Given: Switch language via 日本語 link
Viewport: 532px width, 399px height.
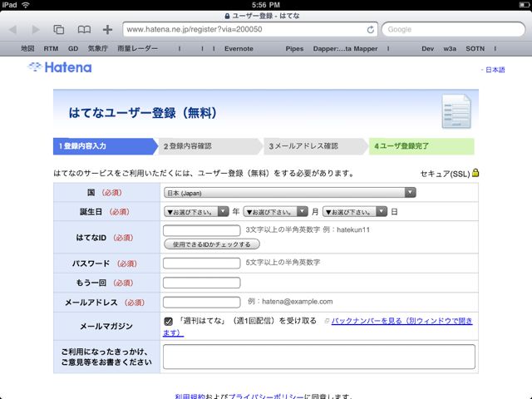Looking at the screenshot, I should click(x=495, y=70).
